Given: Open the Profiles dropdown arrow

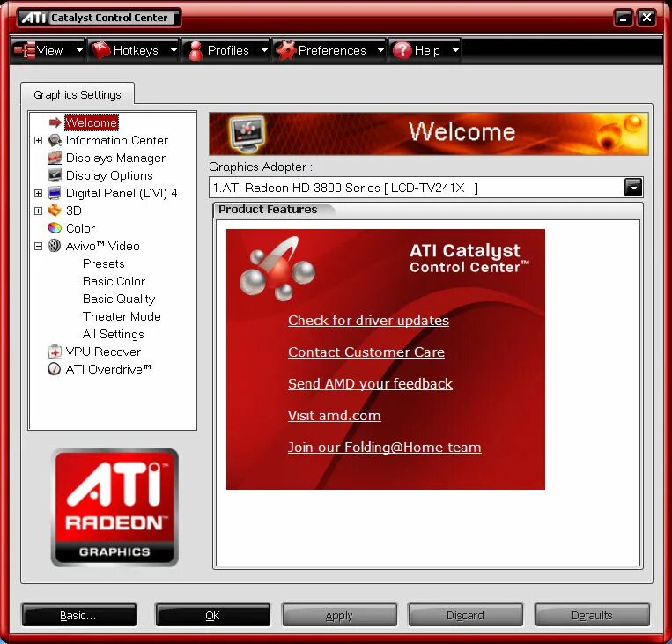Looking at the screenshot, I should click(x=264, y=50).
